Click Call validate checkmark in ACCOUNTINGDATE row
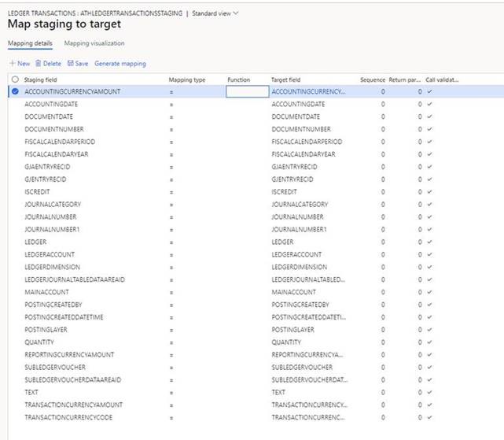Viewport: 504px width, 440px height. pos(429,104)
